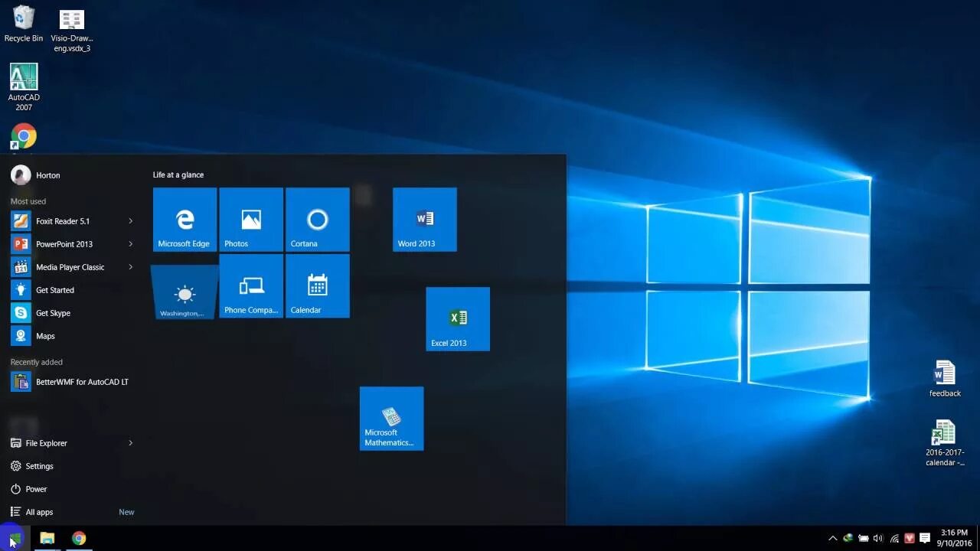Click the New label beside All apps
The width and height of the screenshot is (980, 551).
point(126,512)
